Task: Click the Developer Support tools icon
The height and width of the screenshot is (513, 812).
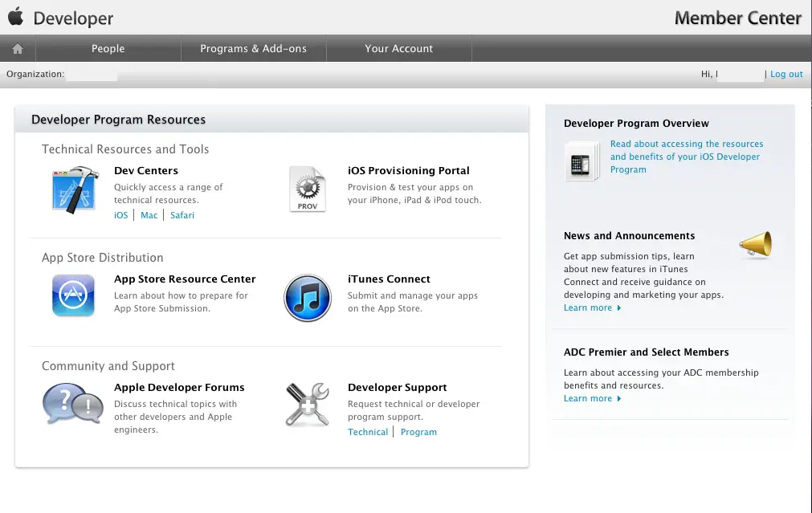Action: coord(308,405)
